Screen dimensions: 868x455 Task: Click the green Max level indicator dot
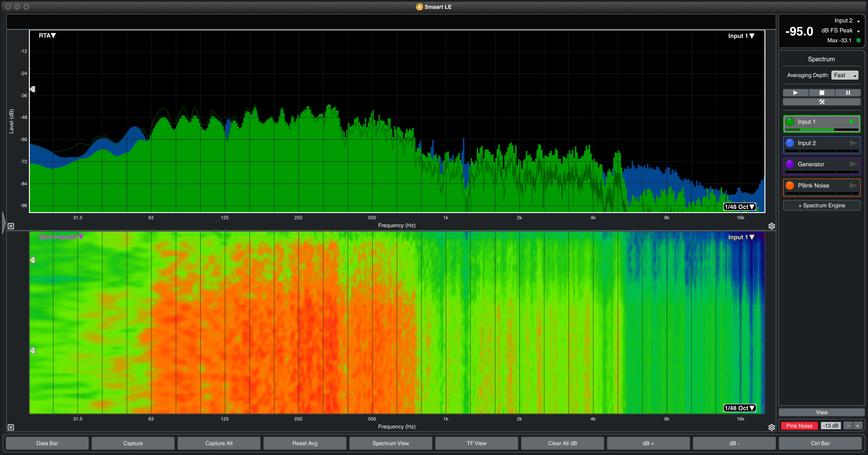click(859, 40)
